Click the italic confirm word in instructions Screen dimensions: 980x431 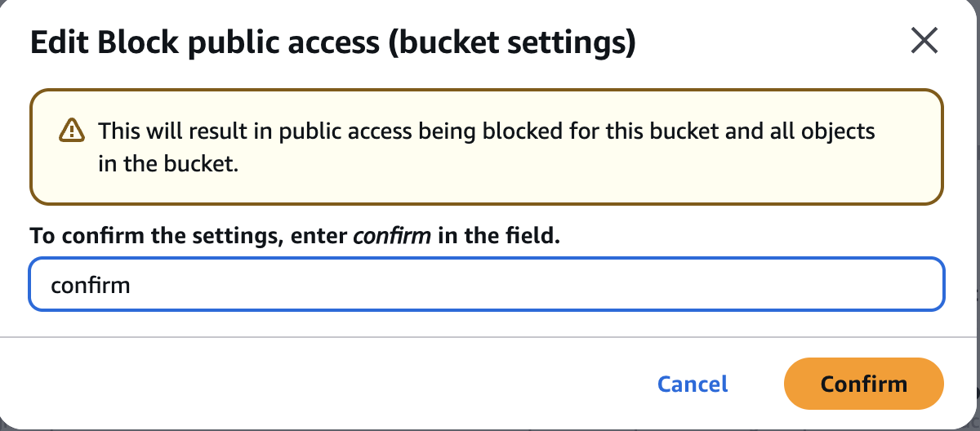(391, 237)
